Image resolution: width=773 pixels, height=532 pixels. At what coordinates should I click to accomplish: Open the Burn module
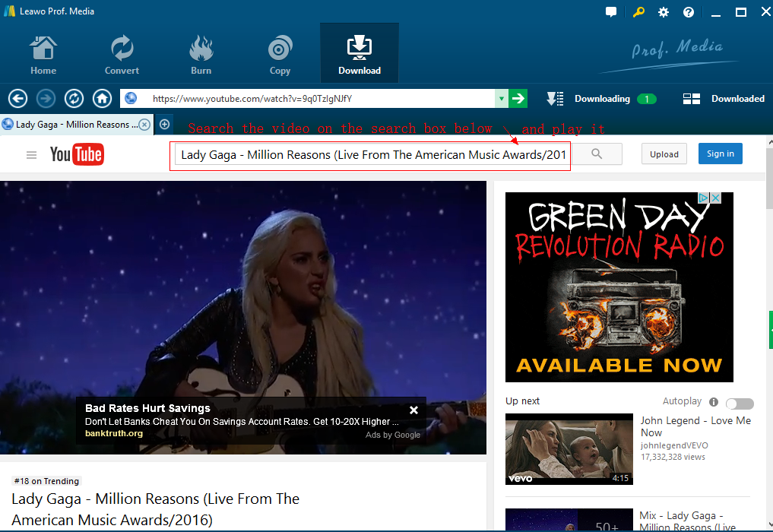[201, 55]
